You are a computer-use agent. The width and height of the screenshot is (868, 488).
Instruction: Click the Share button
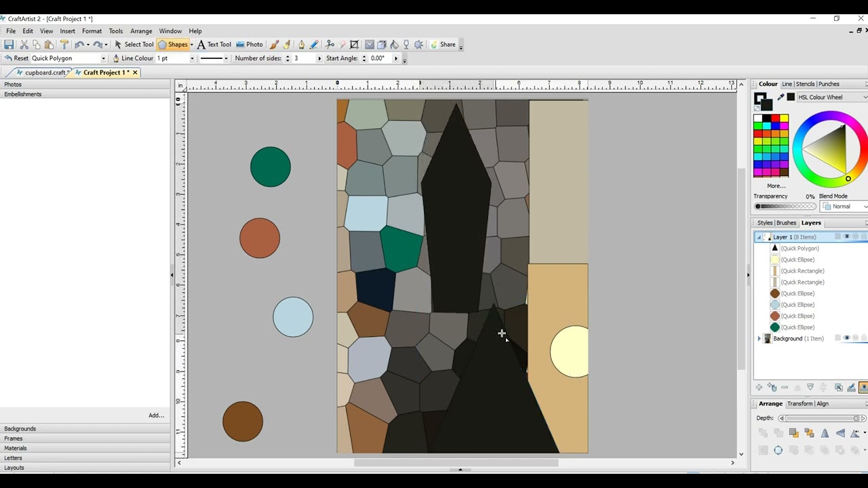coord(443,45)
